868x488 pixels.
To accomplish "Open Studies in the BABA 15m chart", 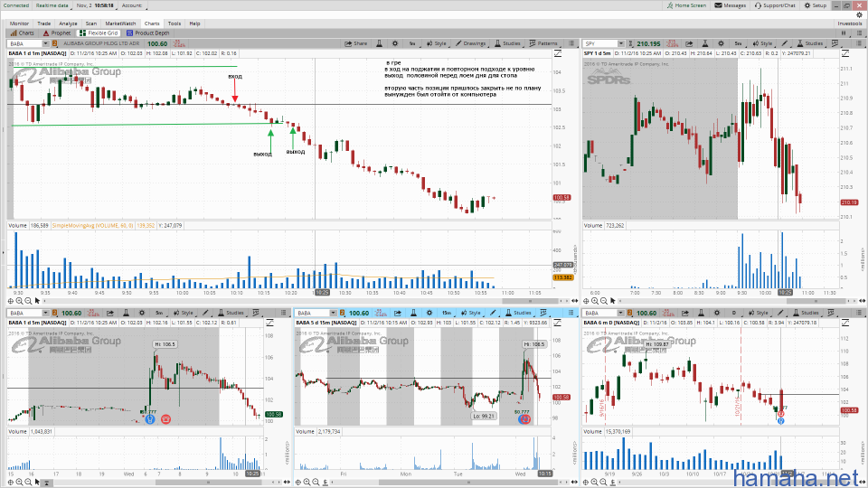I will tap(519, 314).
